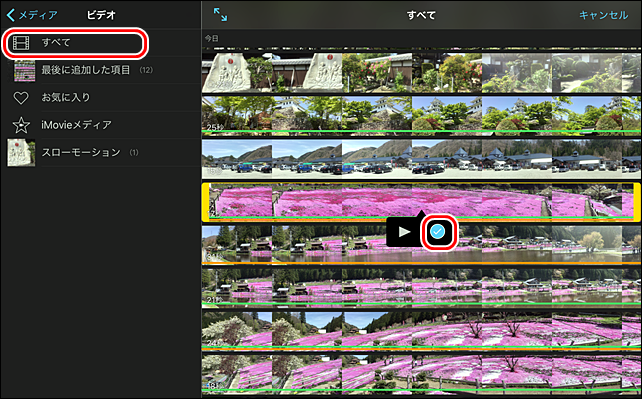Click the expand fullscreen arrows icon

pos(220,15)
